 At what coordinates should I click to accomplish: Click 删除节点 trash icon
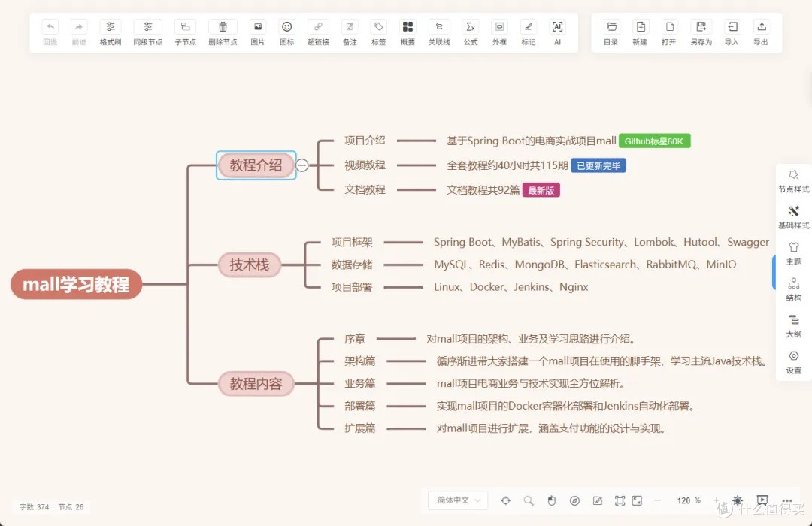pos(223,27)
